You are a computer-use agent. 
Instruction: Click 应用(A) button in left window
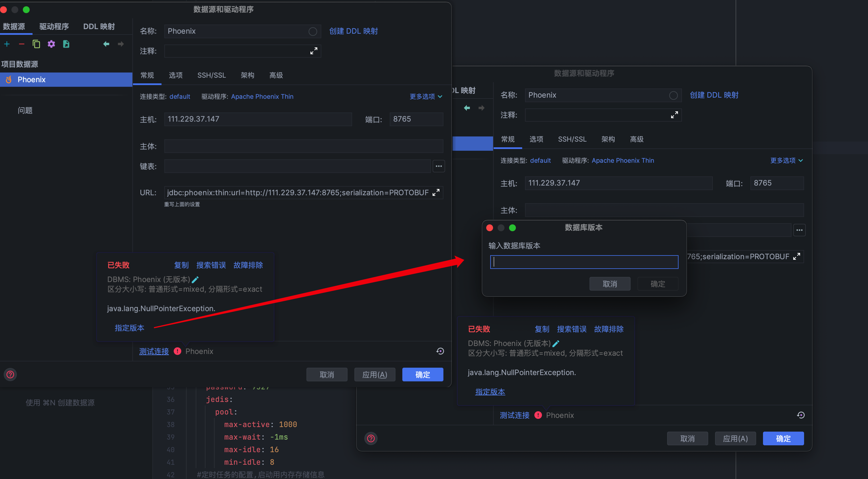coord(374,375)
